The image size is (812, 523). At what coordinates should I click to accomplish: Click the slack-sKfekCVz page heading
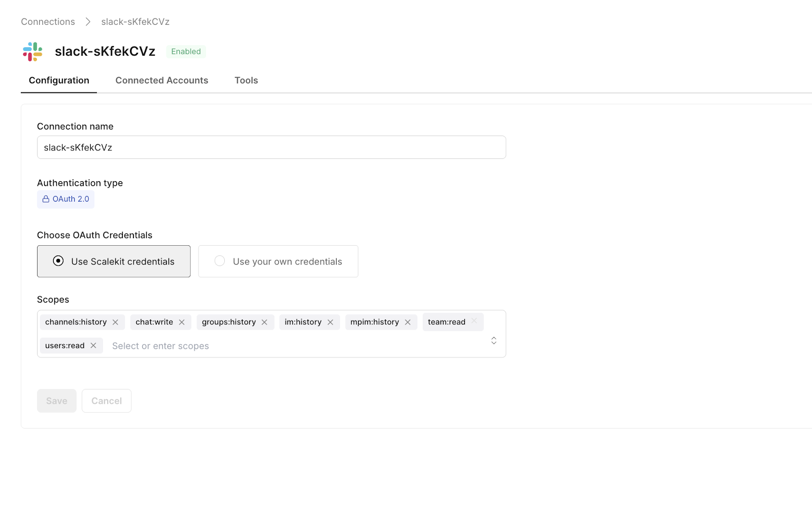(105, 51)
